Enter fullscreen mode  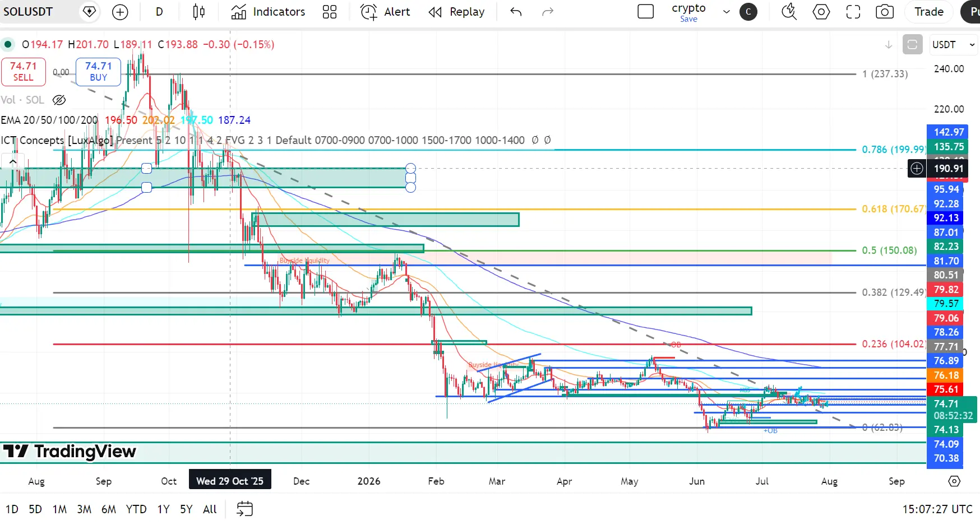(x=853, y=12)
